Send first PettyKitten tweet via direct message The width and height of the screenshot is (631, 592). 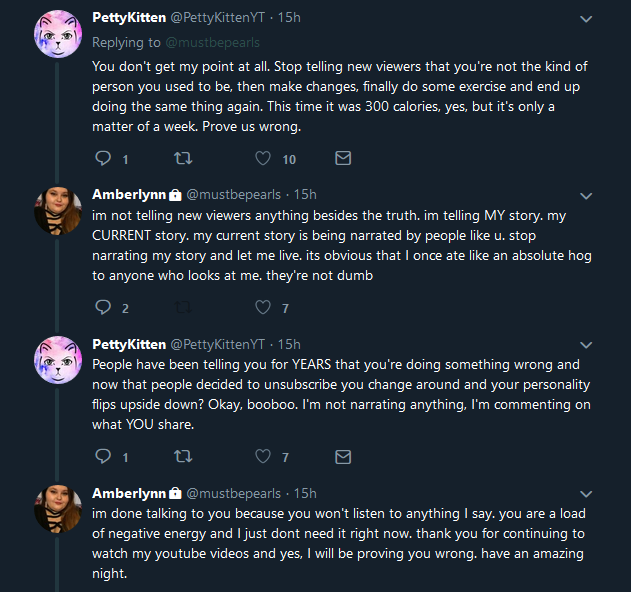pyautogui.click(x=343, y=158)
